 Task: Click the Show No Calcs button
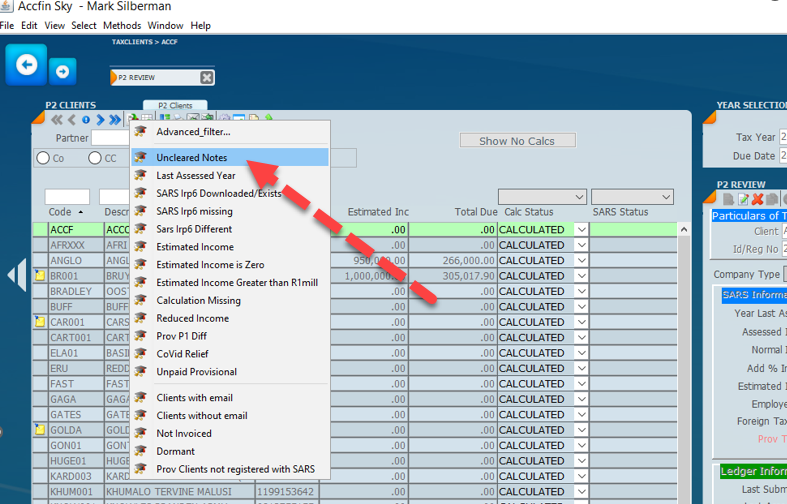[516, 141]
